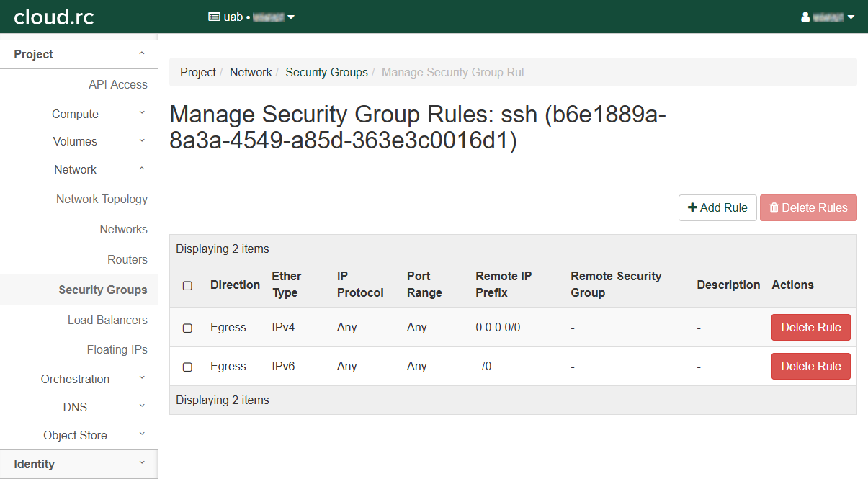Delete the IPv4 egress rule
The width and height of the screenshot is (868, 479).
[x=810, y=327]
